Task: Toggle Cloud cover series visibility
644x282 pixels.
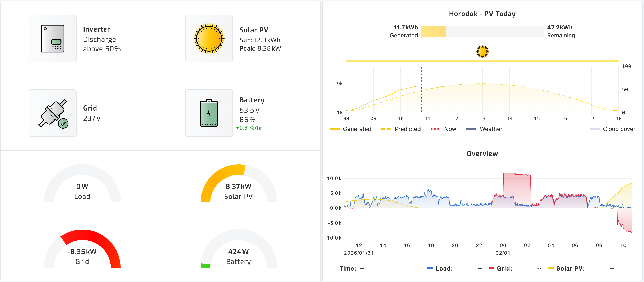Action: pyautogui.click(x=618, y=129)
